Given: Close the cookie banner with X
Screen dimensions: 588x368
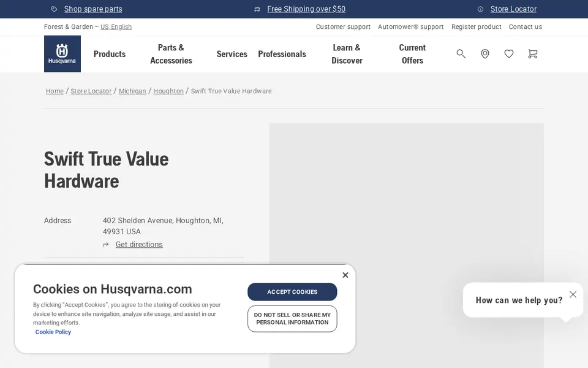Looking at the screenshot, I should coord(345,275).
